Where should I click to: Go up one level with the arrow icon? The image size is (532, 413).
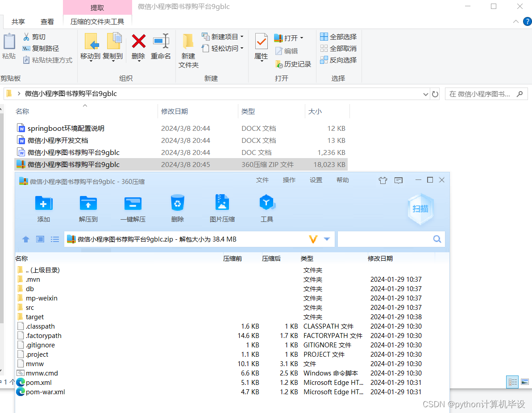[26, 240]
